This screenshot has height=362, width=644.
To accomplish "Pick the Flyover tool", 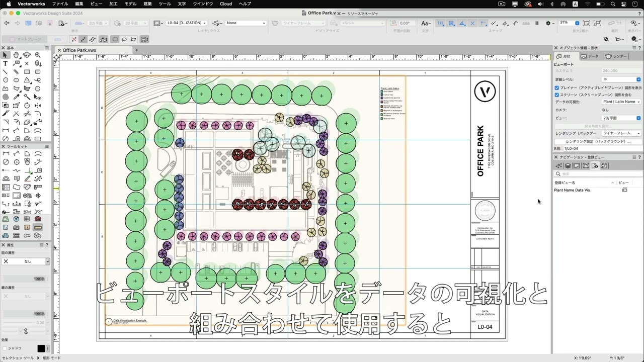I will [27, 55].
